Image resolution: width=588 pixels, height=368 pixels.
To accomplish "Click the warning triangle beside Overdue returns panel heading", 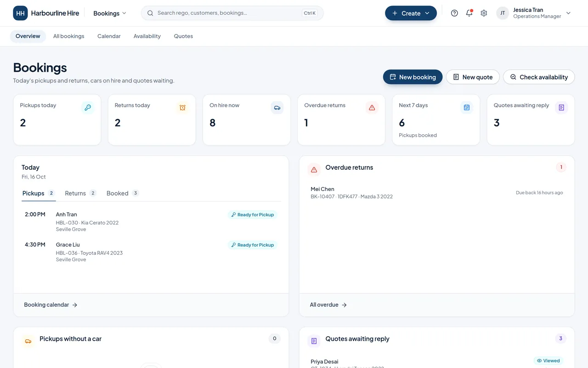I will pos(314,170).
